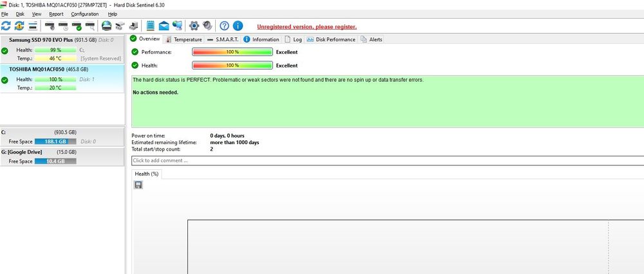Click Unregistered version, please register link

(x=307, y=26)
